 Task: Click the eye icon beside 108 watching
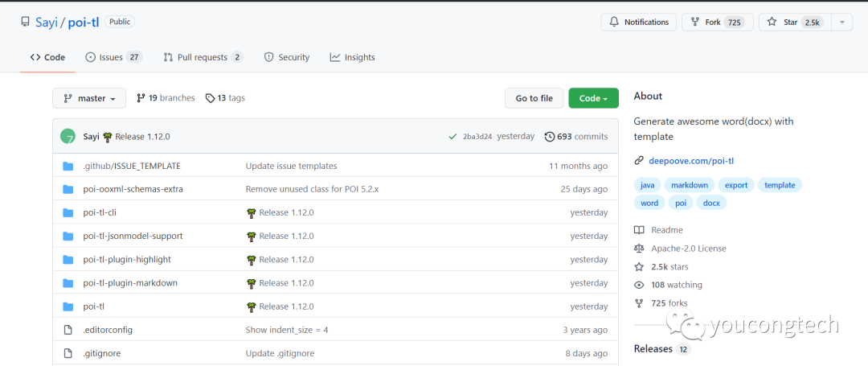click(639, 285)
